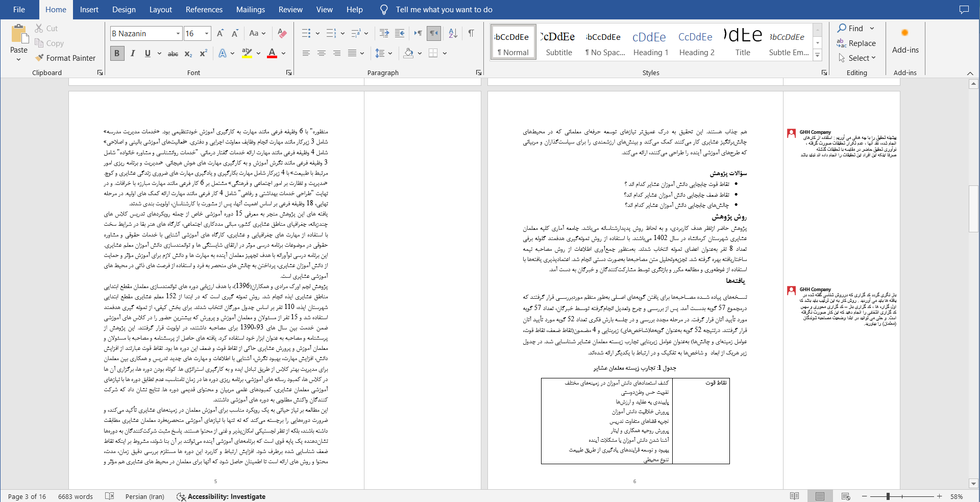Click the Increase Indent icon
980x502 pixels.
click(x=400, y=33)
